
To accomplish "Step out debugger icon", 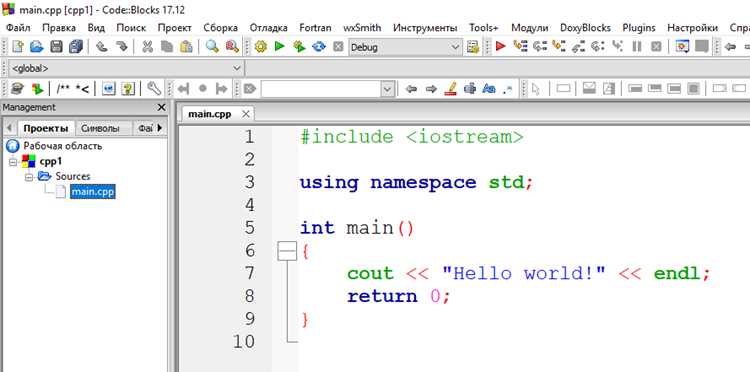I will pyautogui.click(x=579, y=46).
